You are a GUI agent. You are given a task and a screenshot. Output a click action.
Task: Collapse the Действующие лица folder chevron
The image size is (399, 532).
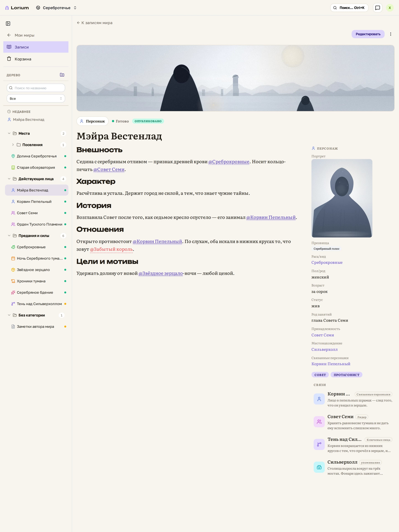tap(9, 179)
